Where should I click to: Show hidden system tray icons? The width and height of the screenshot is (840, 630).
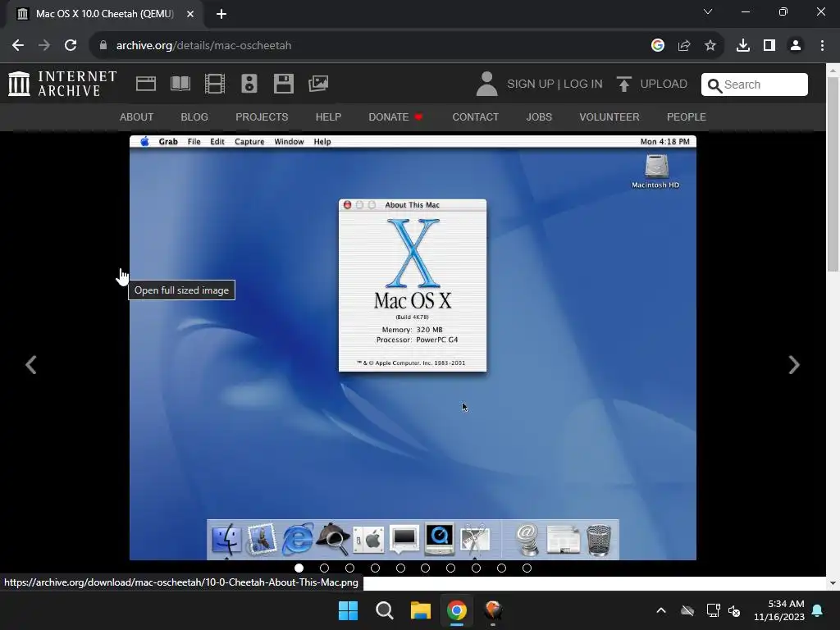point(661,610)
